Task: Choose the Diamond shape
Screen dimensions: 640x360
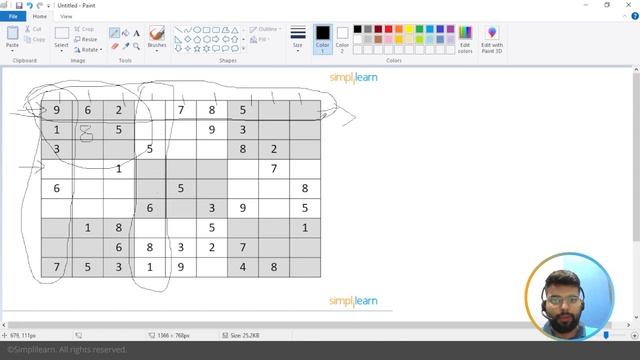Action: click(x=188, y=40)
